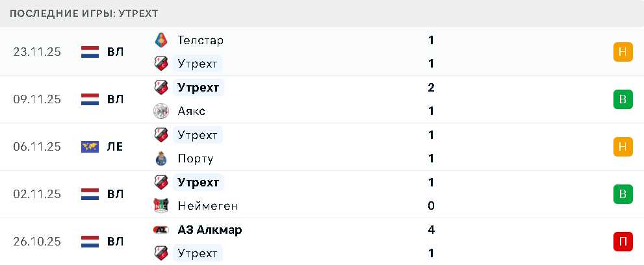The width and height of the screenshot is (644, 265).
Task: Click the Ajax club crest
Action: click(x=161, y=111)
